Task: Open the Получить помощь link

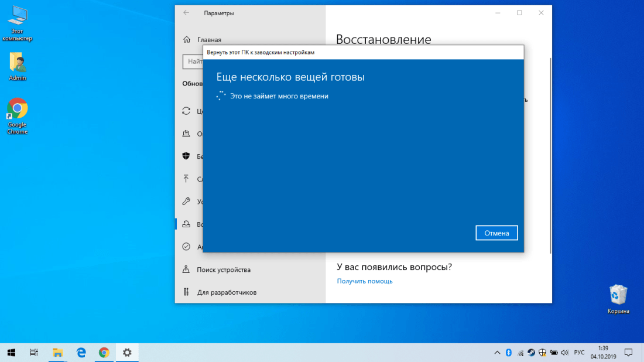Action: pyautogui.click(x=365, y=281)
